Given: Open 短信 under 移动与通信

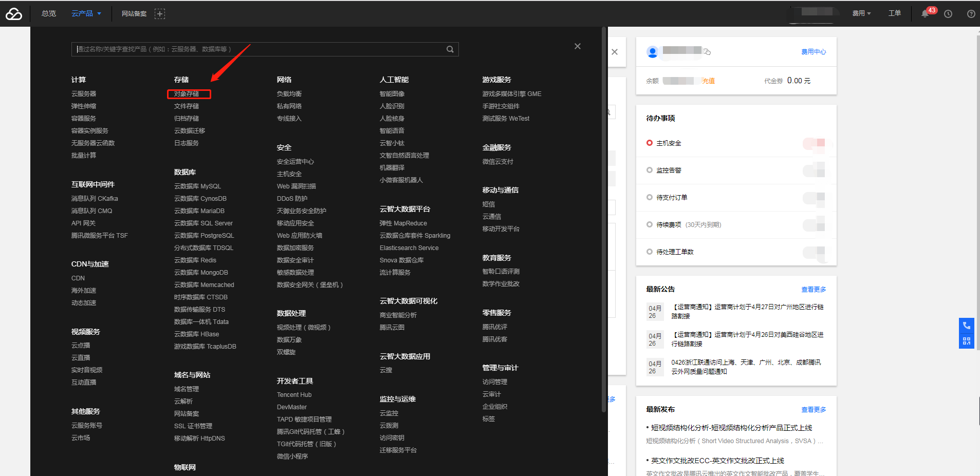Looking at the screenshot, I should coord(489,204).
